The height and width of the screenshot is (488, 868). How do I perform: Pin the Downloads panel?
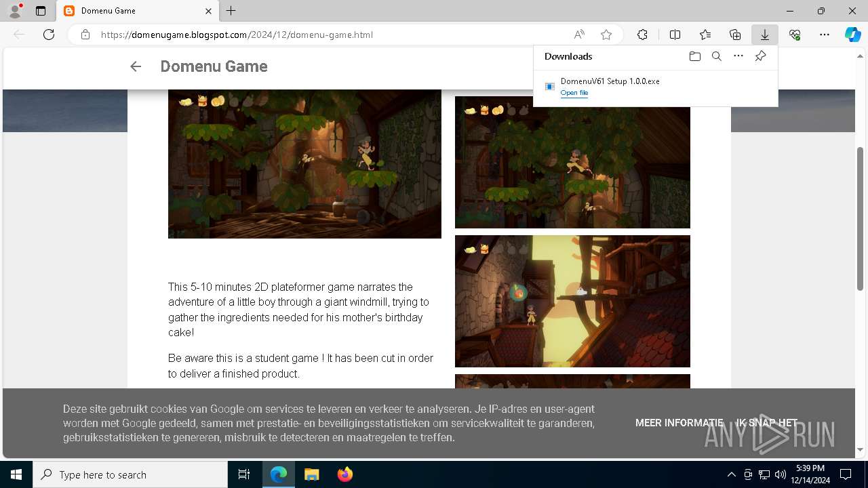pyautogui.click(x=760, y=56)
